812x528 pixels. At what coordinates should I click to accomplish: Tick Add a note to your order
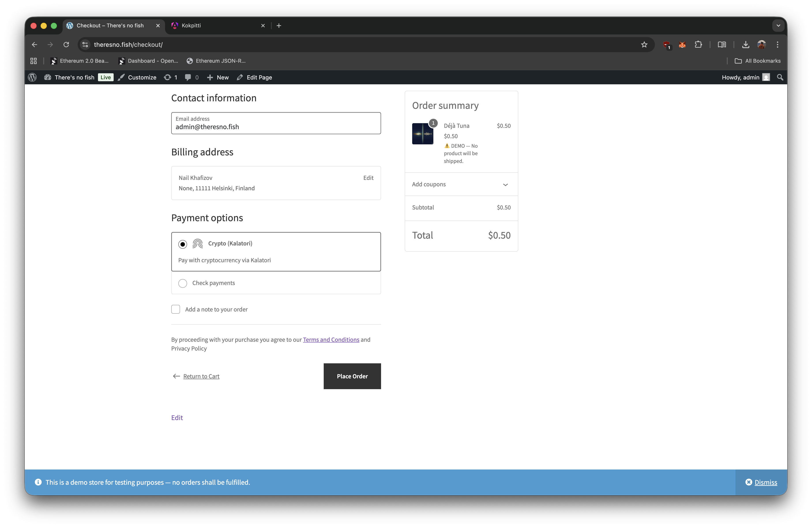[x=175, y=309]
